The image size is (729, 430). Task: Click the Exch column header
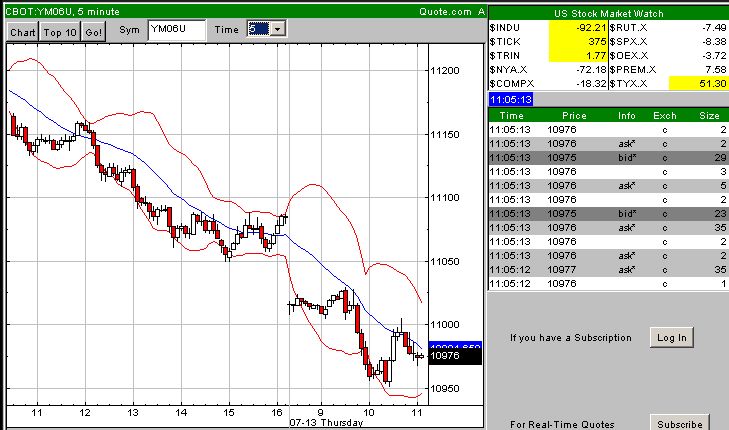coord(665,115)
